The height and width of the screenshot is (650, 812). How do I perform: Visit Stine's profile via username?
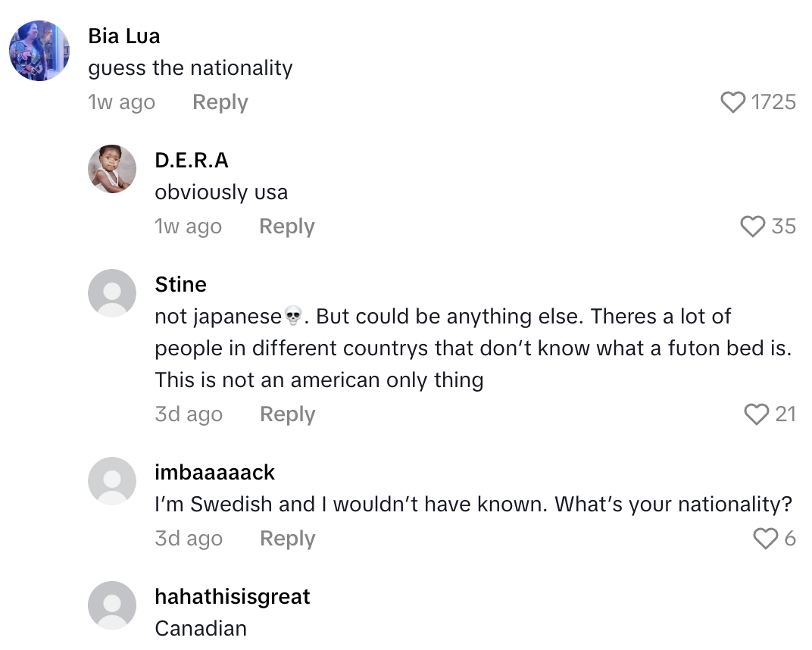[x=180, y=285]
